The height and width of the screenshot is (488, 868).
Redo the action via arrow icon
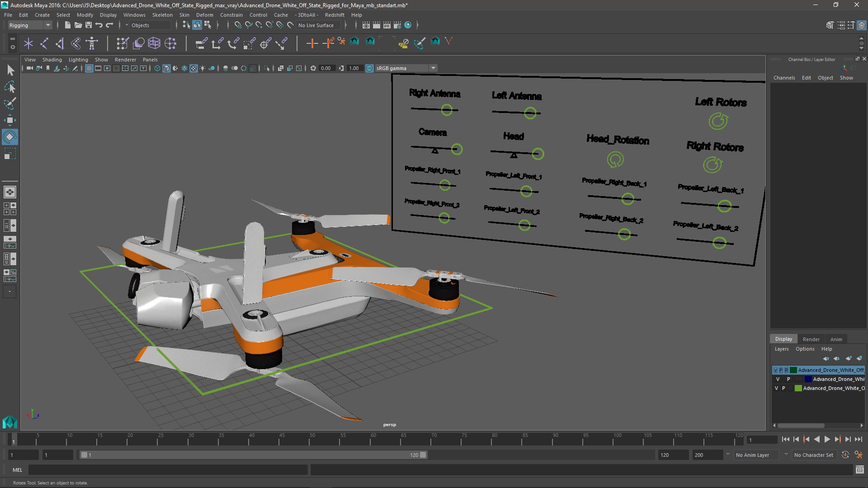coord(109,25)
